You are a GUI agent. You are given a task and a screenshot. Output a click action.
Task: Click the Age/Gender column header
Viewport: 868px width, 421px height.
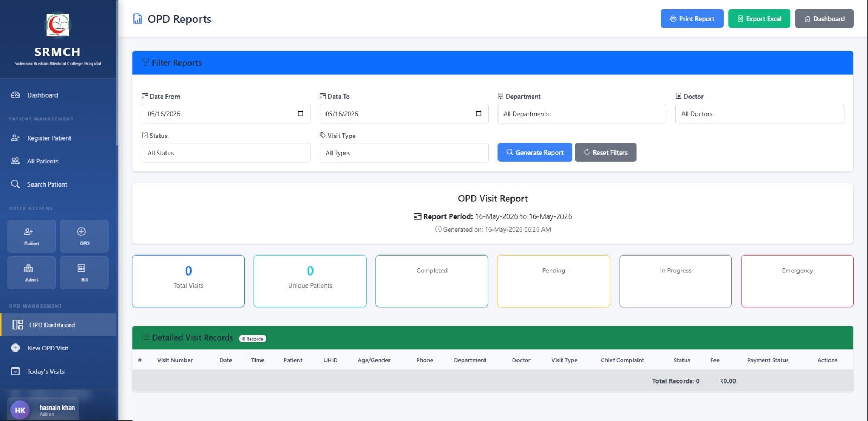[374, 360]
